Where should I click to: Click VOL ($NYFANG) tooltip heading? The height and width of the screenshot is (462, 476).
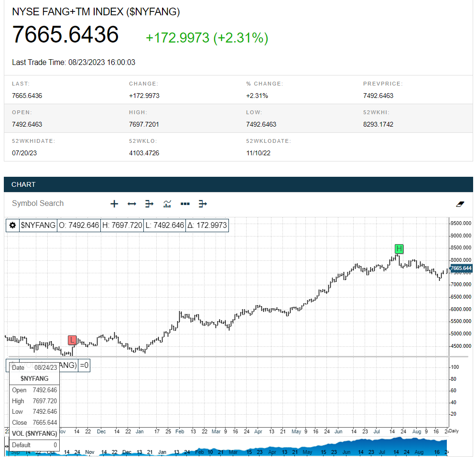point(34,433)
